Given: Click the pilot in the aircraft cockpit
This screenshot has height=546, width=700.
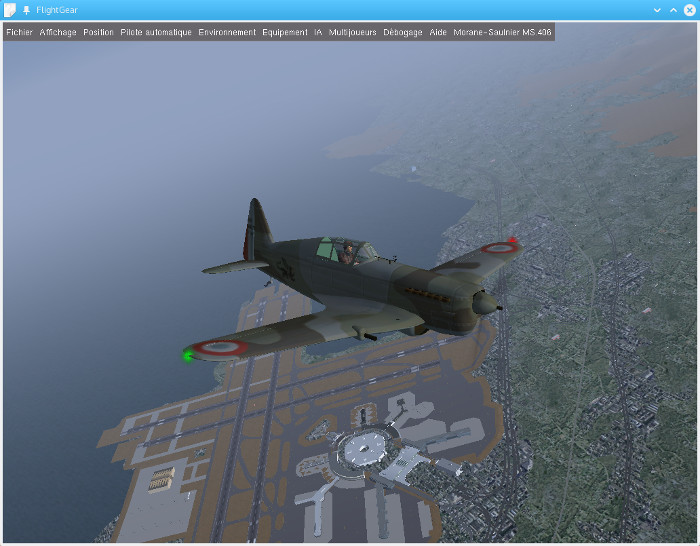Looking at the screenshot, I should point(346,254).
